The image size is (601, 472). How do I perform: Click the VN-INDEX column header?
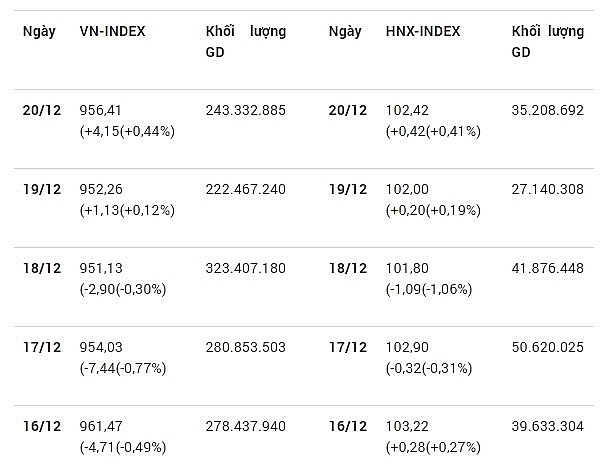click(111, 31)
